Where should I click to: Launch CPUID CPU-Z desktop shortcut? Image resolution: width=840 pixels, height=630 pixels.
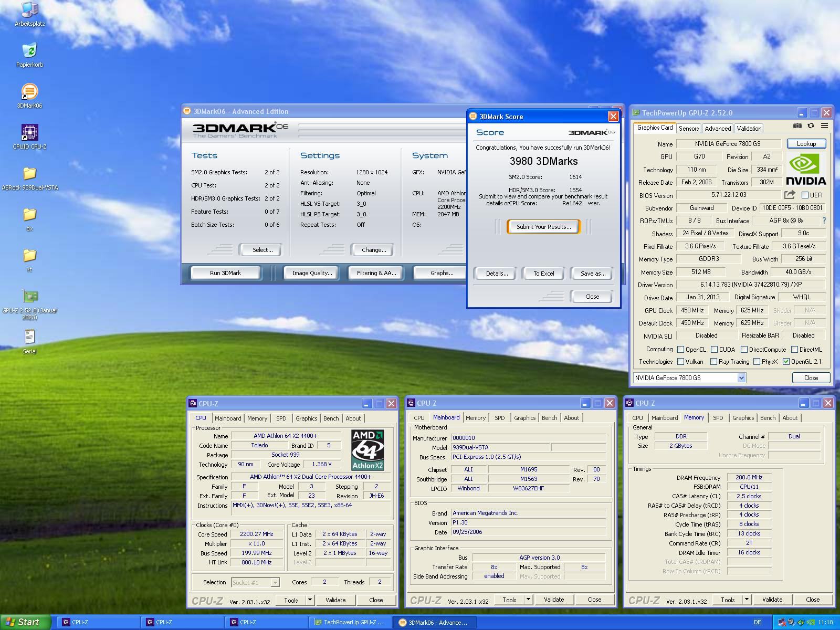point(30,137)
